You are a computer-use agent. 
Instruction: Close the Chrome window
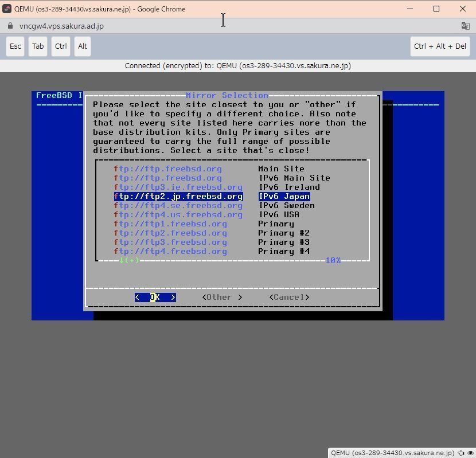(x=463, y=9)
